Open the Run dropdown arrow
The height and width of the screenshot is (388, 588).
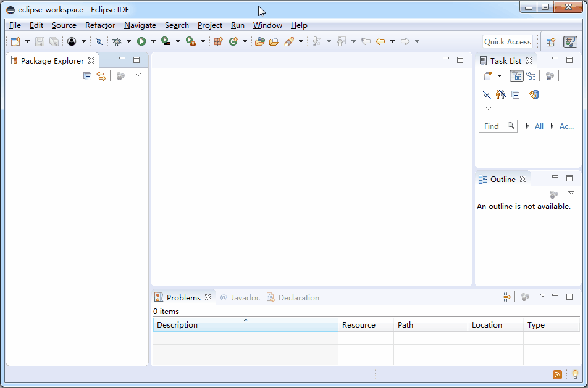coord(153,41)
